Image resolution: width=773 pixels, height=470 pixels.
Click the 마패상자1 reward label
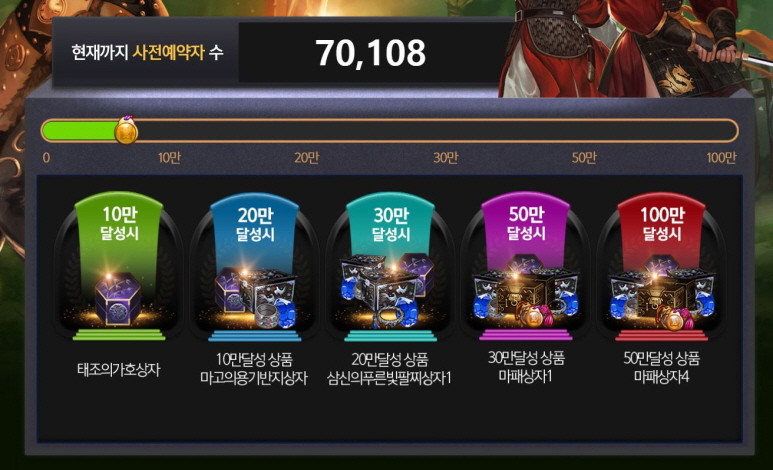(526, 377)
